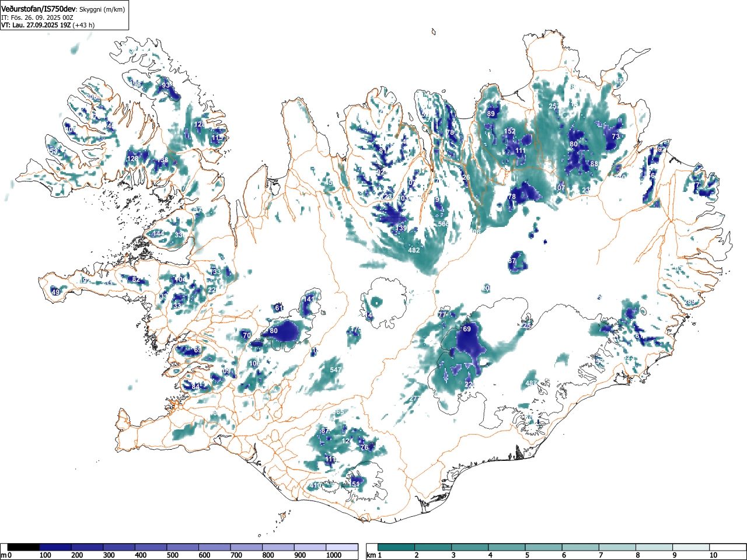The height and width of the screenshot is (560, 747).
Task: Click the 289 value on east coast
Action: [x=691, y=302]
